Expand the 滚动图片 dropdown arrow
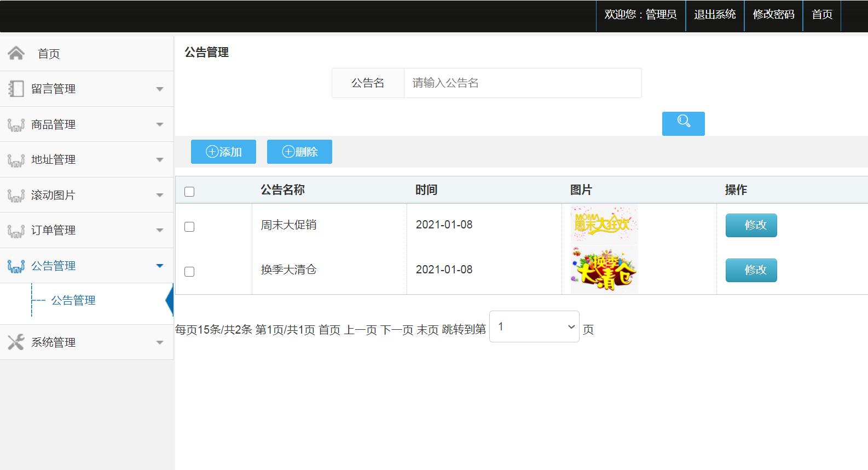The height and width of the screenshot is (470, 868). [x=160, y=195]
